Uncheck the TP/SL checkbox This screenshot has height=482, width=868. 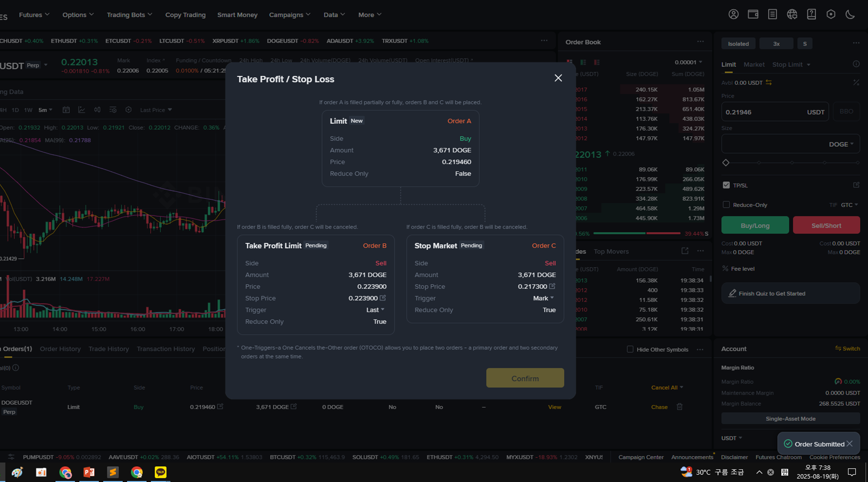[x=726, y=185]
